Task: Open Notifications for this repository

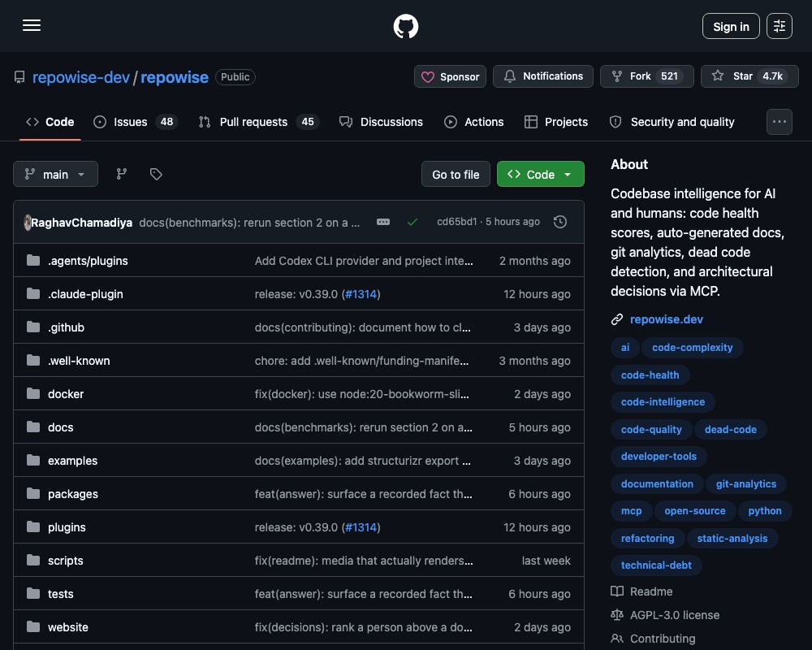Action: [x=542, y=76]
